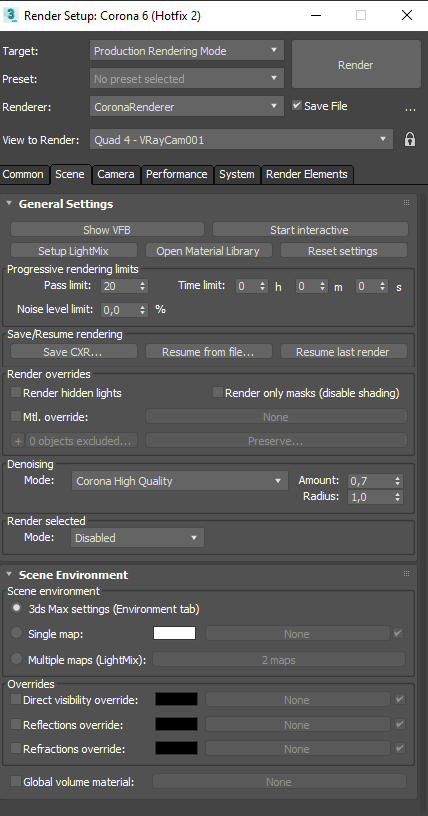The width and height of the screenshot is (428, 816).
Task: Click the Preserve... button
Action: point(276,441)
